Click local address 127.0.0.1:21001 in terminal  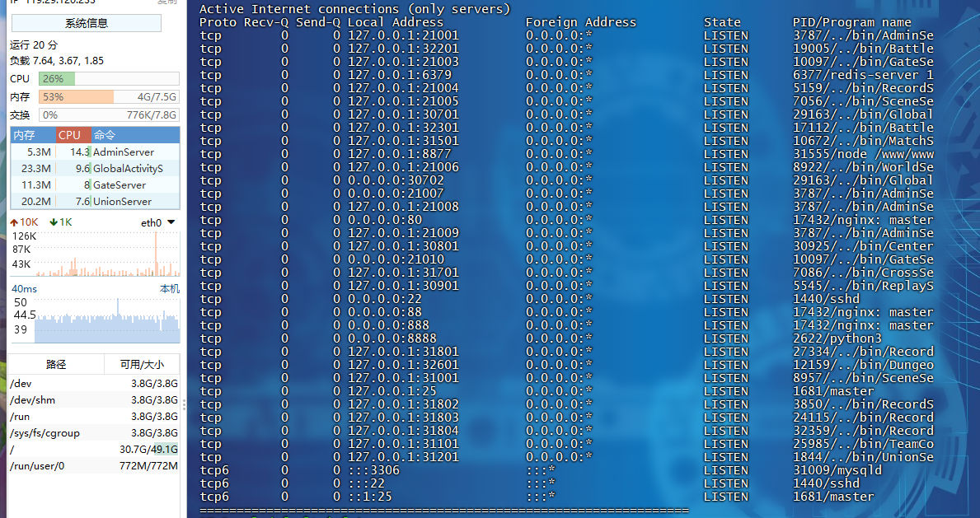pos(403,35)
